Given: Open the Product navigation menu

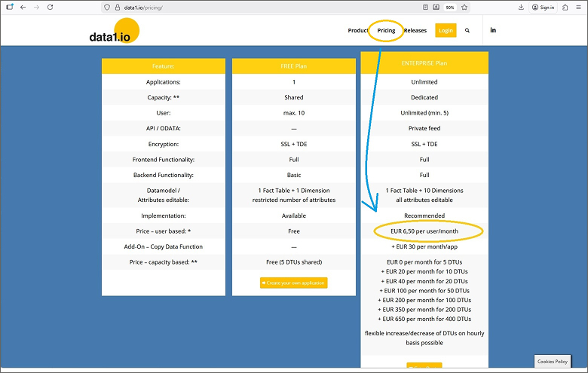Looking at the screenshot, I should [x=358, y=31].
